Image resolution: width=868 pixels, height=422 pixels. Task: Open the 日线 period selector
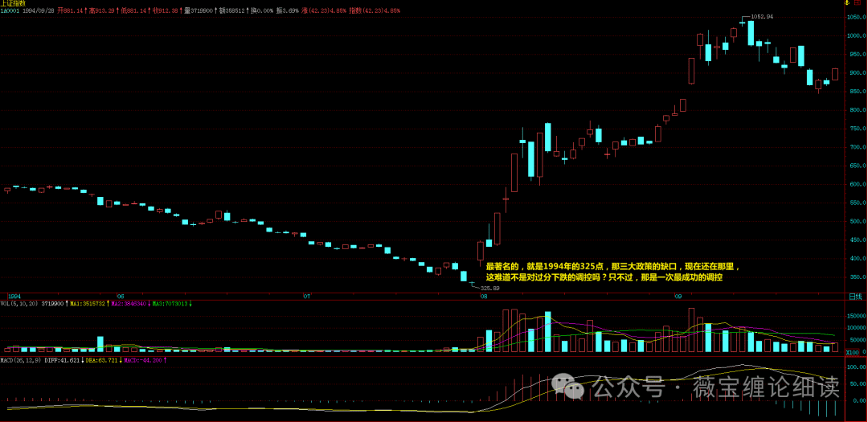pyautogui.click(x=855, y=297)
